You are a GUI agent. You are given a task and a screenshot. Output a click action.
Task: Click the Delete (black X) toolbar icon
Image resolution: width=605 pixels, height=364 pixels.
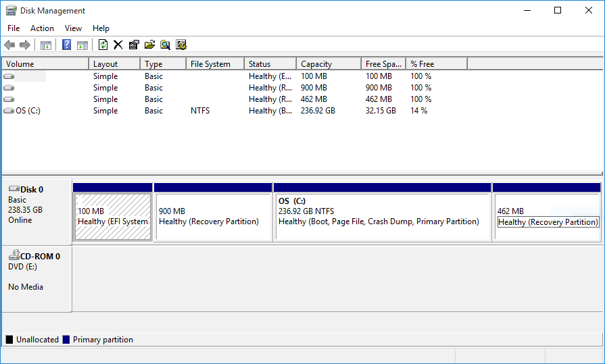pyautogui.click(x=118, y=45)
